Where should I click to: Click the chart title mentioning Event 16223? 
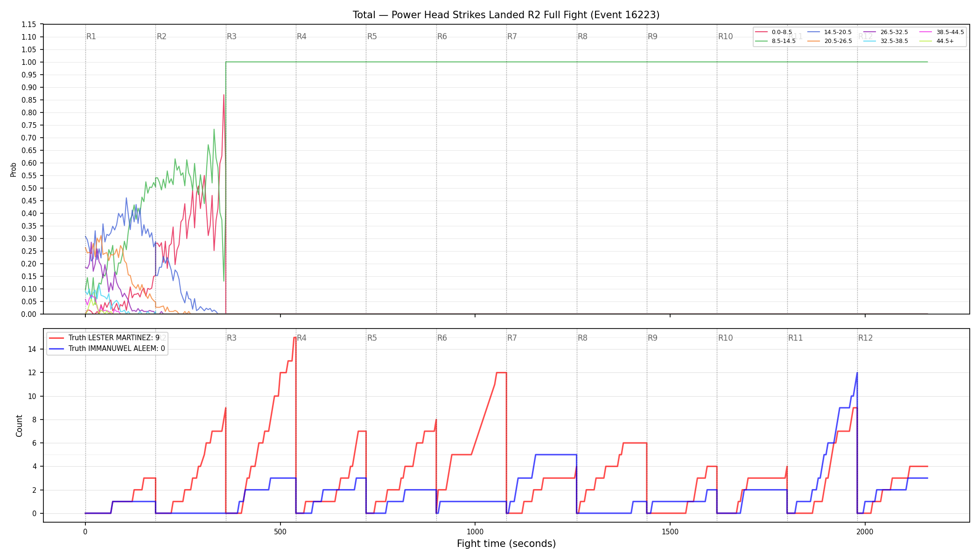point(506,15)
